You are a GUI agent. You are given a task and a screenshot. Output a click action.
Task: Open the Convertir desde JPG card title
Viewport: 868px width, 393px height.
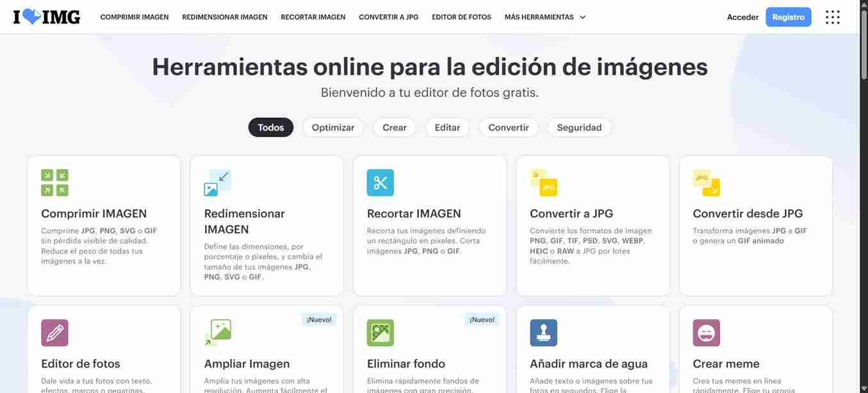tap(748, 213)
